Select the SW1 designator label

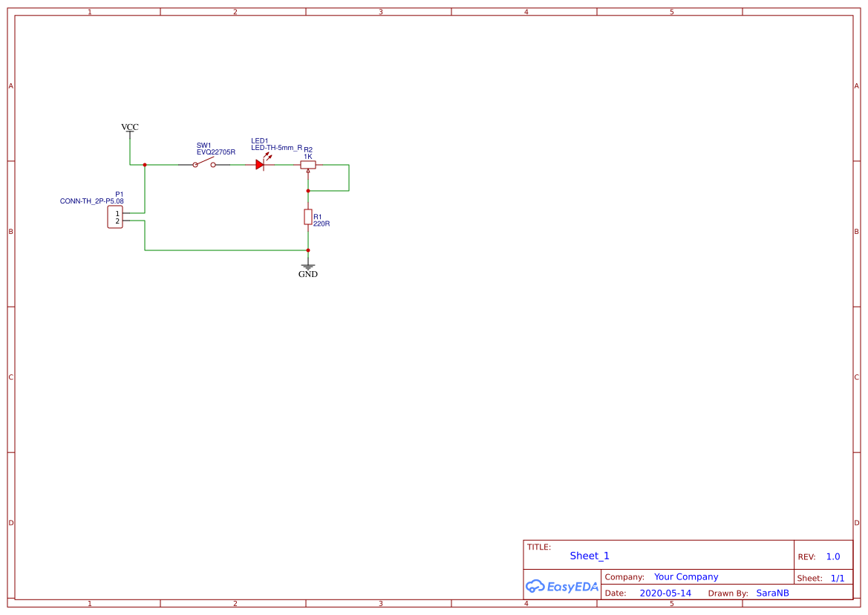pos(203,146)
